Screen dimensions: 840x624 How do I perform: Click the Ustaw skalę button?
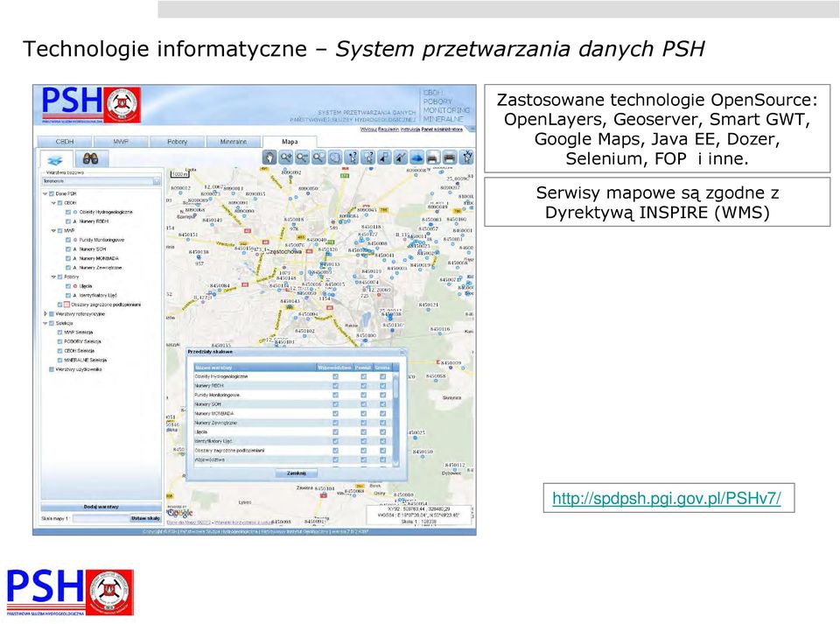146,518
